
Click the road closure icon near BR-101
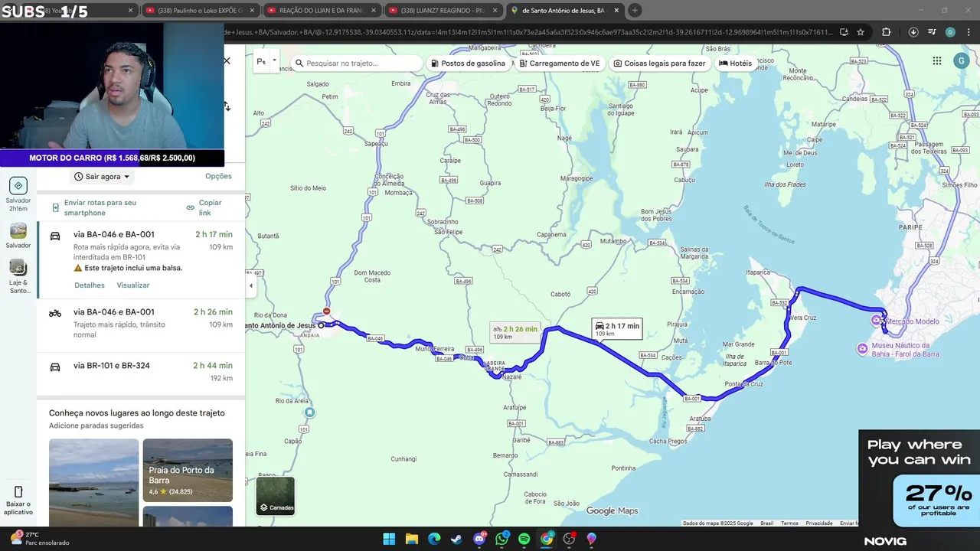[x=327, y=311]
